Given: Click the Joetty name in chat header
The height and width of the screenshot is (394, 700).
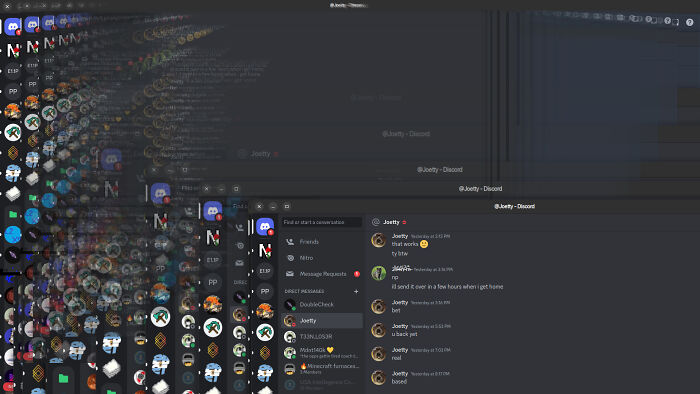Looking at the screenshot, I should pos(391,222).
